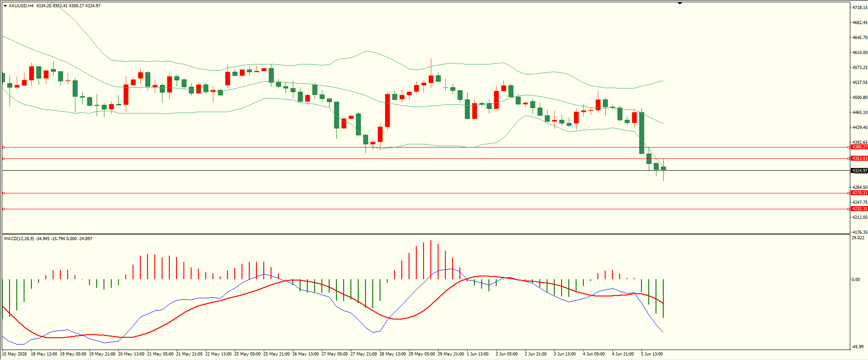Click the 4429.40 price scale value
Image resolution: width=868 pixels, height=360 pixels.
coord(860,127)
